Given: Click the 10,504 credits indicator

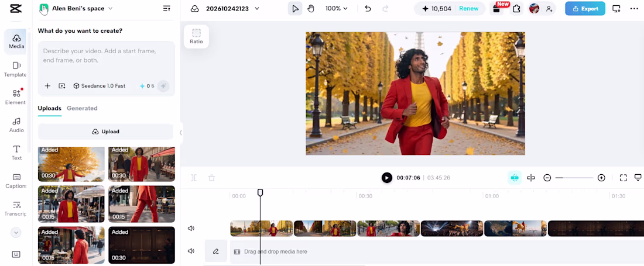Looking at the screenshot, I should [436, 9].
